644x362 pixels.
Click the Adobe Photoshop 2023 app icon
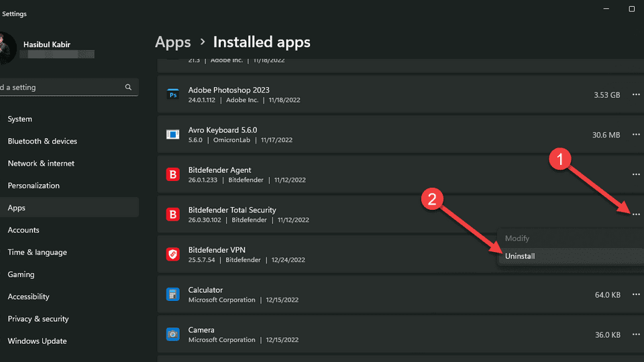coord(173,95)
